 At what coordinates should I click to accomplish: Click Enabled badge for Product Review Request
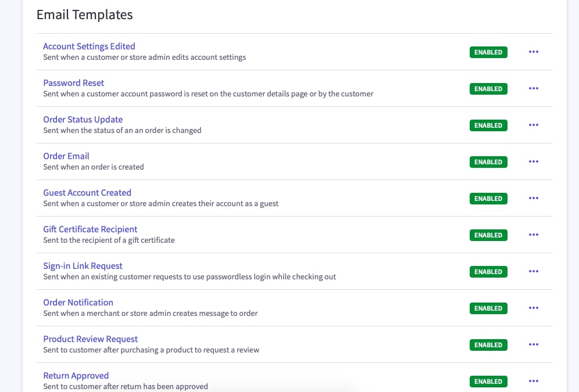(x=488, y=345)
